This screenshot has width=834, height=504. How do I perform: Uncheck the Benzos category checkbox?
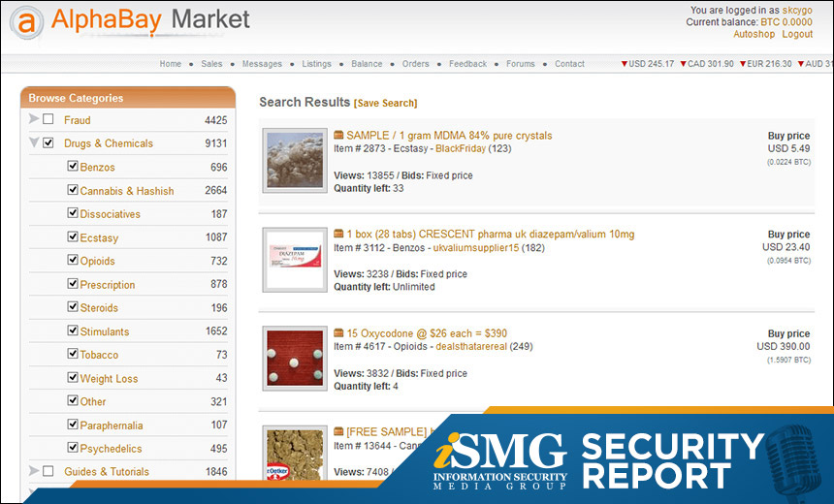(x=73, y=166)
